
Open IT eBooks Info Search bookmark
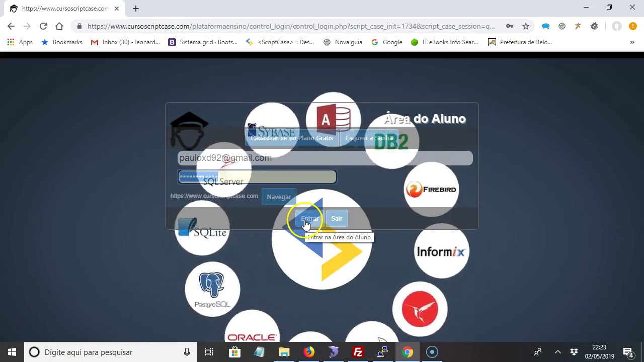(x=444, y=42)
